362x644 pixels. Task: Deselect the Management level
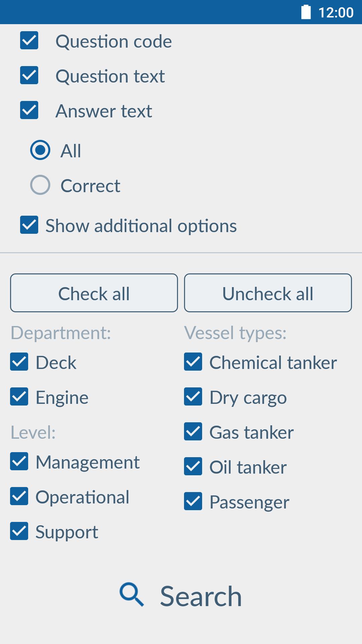pyautogui.click(x=19, y=462)
